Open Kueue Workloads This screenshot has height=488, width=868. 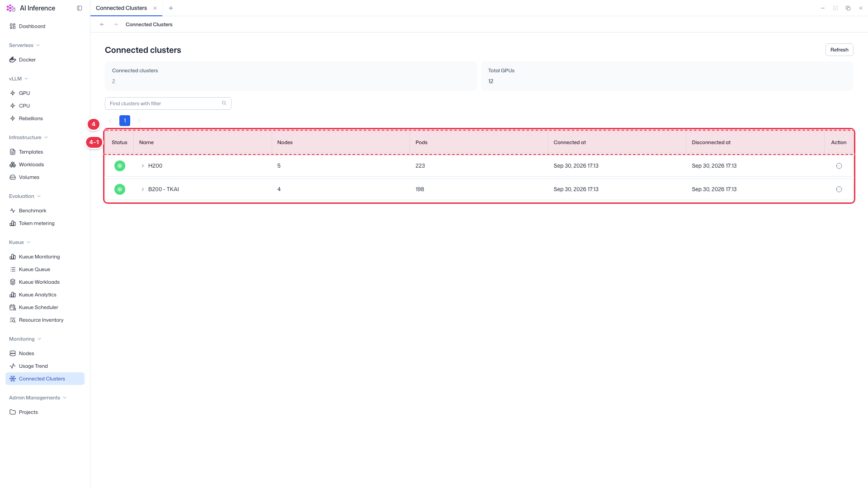(x=45, y=282)
